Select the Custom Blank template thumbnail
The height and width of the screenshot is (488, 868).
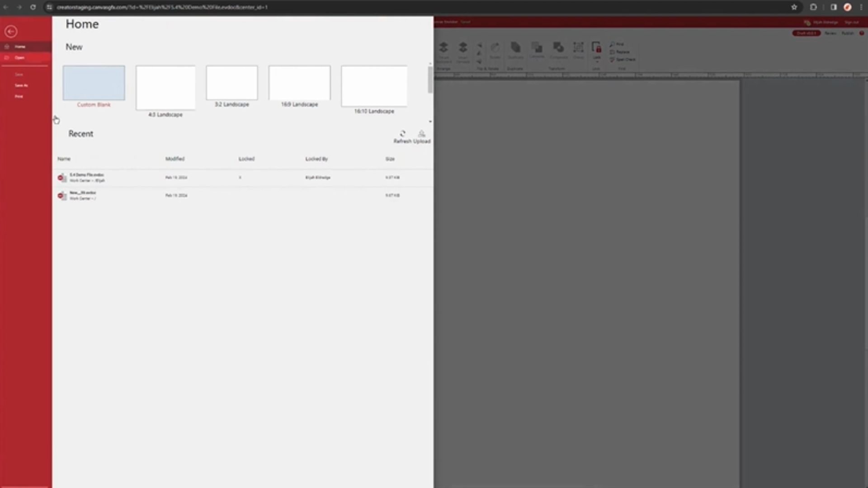94,83
